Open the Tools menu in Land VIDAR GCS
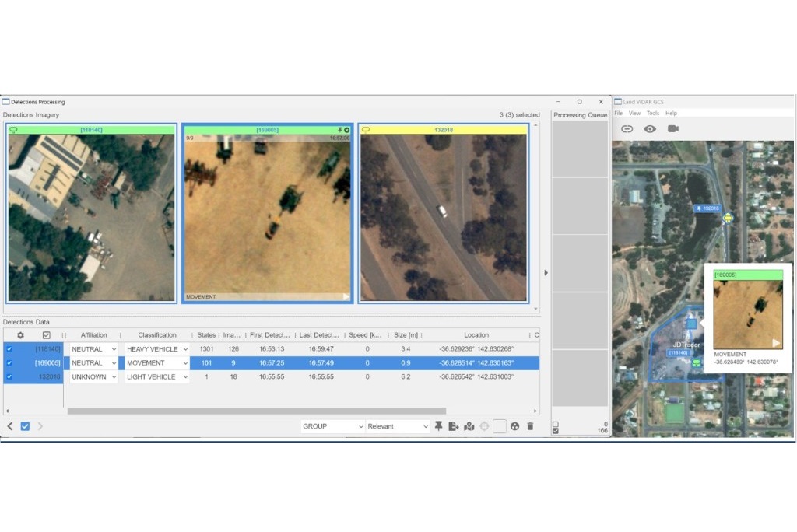Image resolution: width=797 pixels, height=532 pixels. (x=653, y=113)
